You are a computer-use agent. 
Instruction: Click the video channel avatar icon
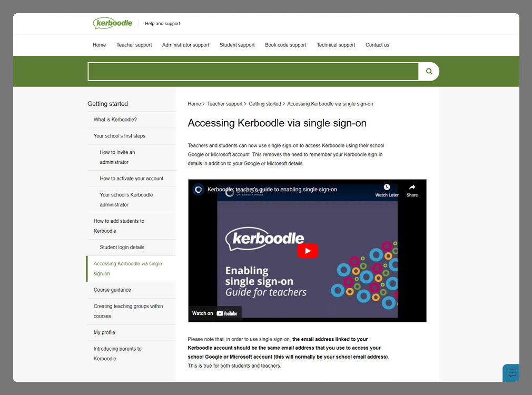point(198,190)
